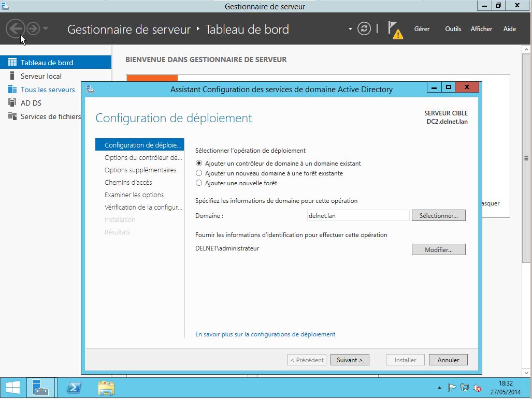Open the deployment configuration help link
The image size is (532, 399).
(265, 334)
